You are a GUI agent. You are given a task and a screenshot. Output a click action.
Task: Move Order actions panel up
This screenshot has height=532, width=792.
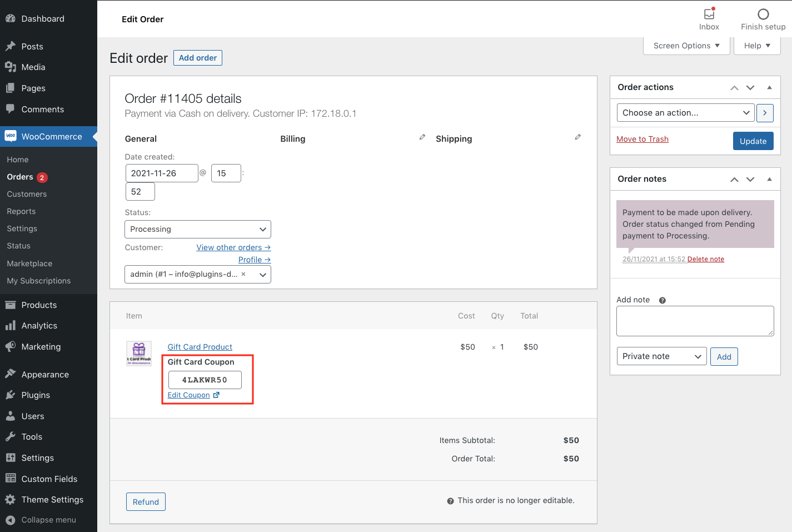pos(734,88)
